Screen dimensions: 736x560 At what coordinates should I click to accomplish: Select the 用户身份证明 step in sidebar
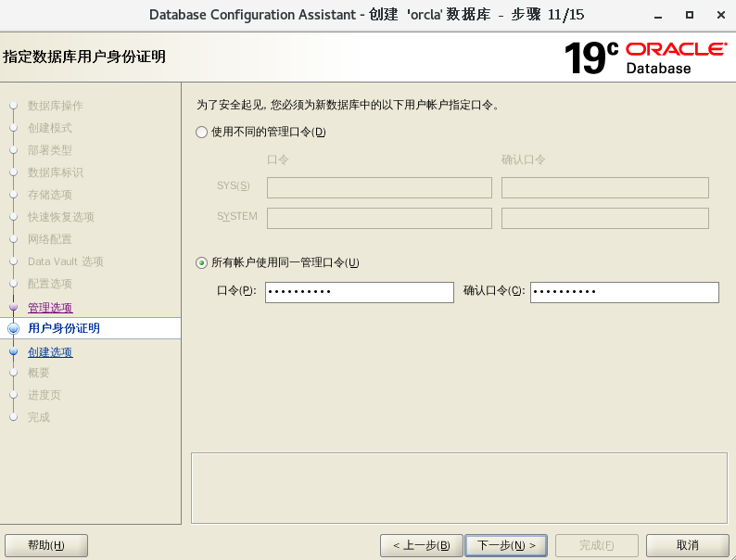(x=64, y=328)
